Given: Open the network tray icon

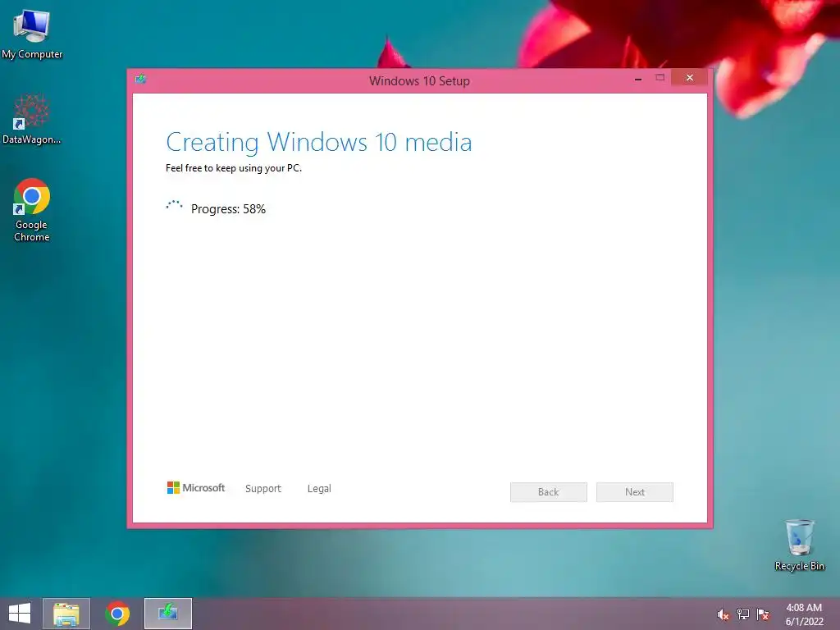Looking at the screenshot, I should click(x=742, y=614).
